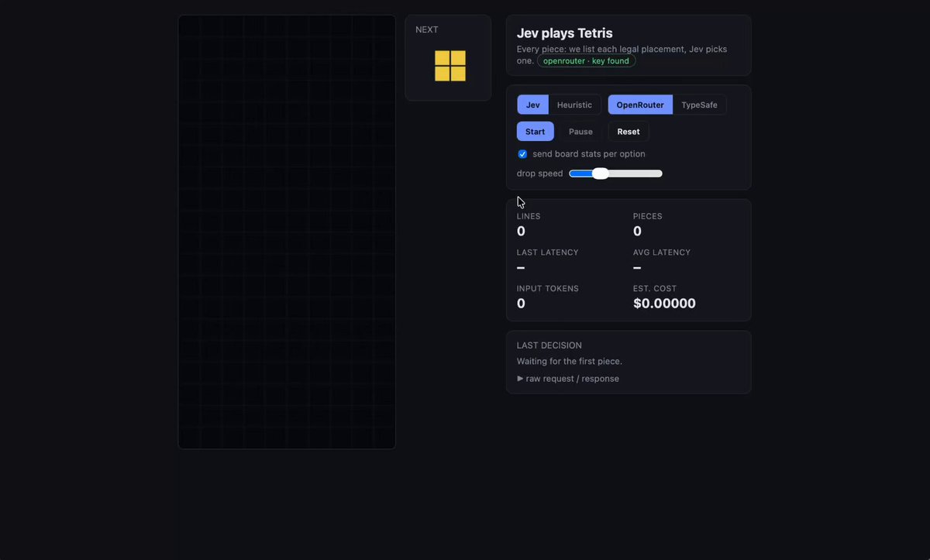Expand raw request / response details
The height and width of the screenshot is (560, 930).
click(568, 379)
